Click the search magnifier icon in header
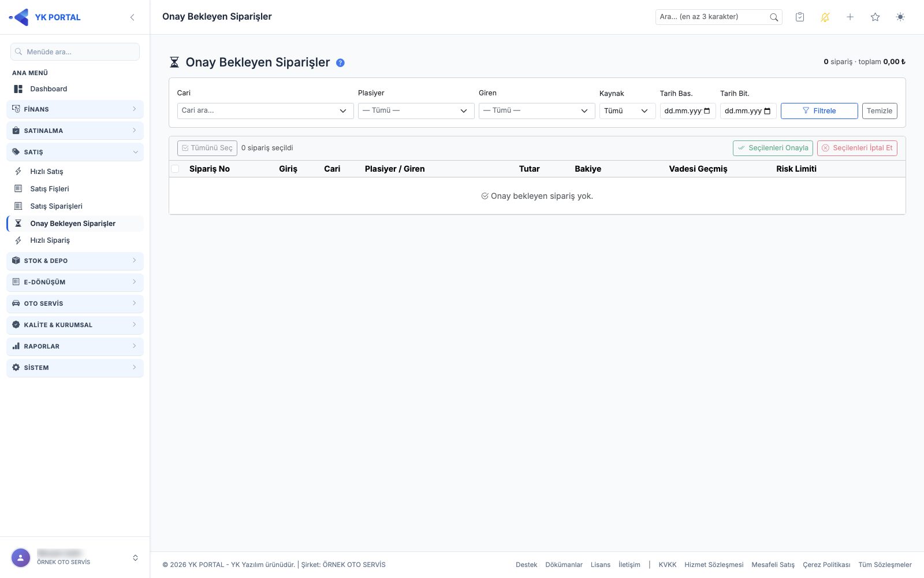 click(774, 17)
